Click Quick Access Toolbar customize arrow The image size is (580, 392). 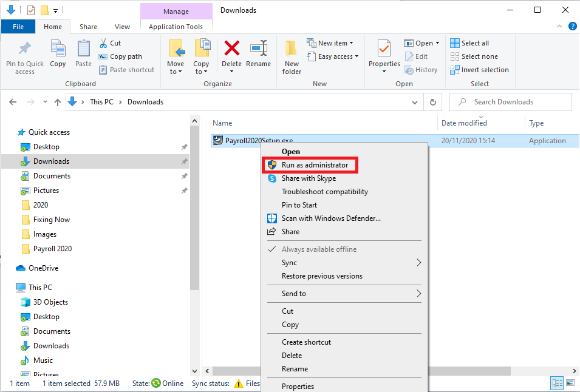(55, 11)
